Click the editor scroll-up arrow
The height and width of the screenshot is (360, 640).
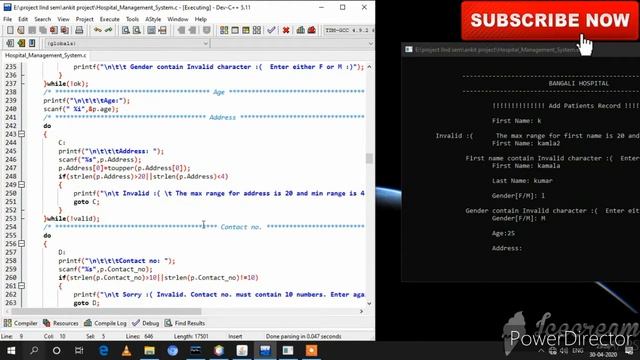click(369, 67)
